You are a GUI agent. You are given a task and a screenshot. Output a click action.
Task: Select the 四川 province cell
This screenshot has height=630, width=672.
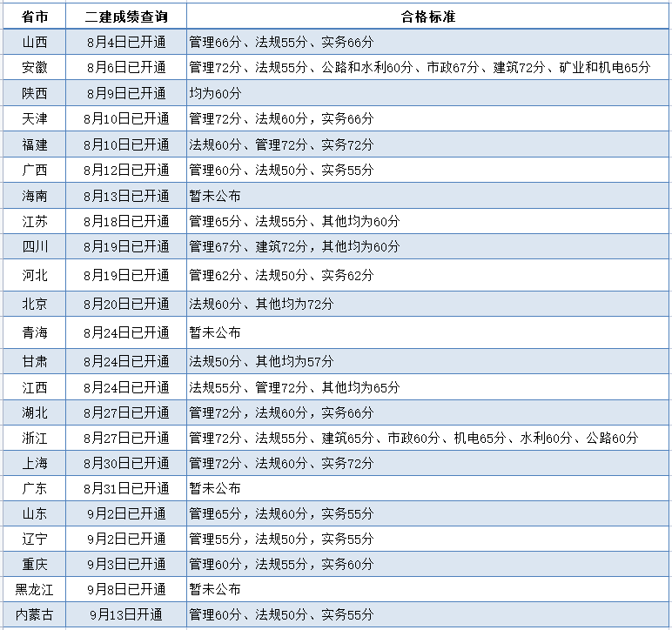[35, 246]
